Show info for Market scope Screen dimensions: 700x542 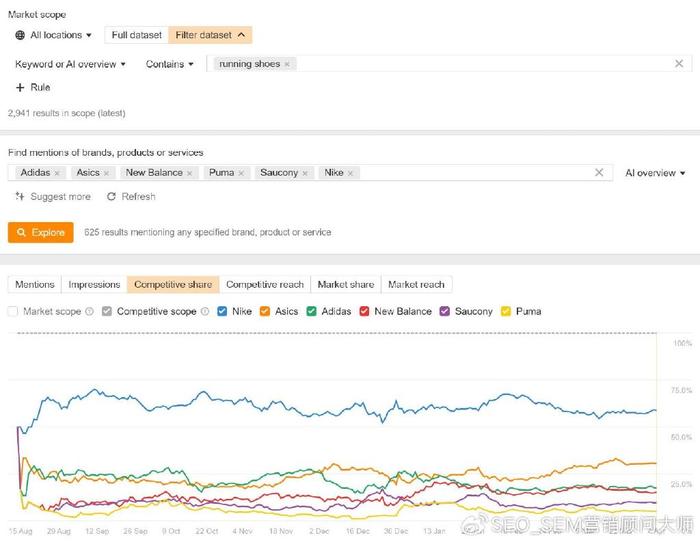[x=89, y=311]
